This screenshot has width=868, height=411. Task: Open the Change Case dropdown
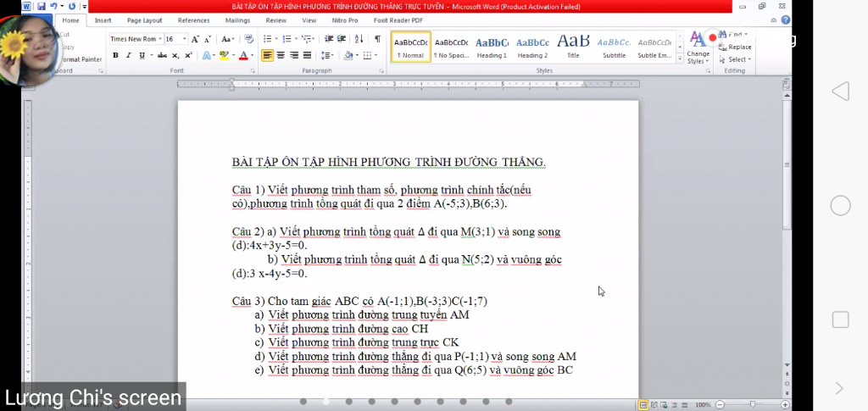(x=228, y=39)
